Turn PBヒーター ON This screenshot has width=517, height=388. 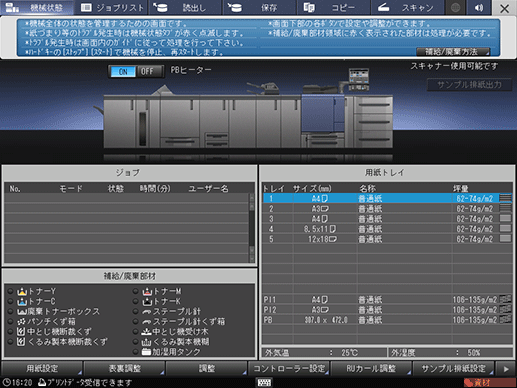123,71
